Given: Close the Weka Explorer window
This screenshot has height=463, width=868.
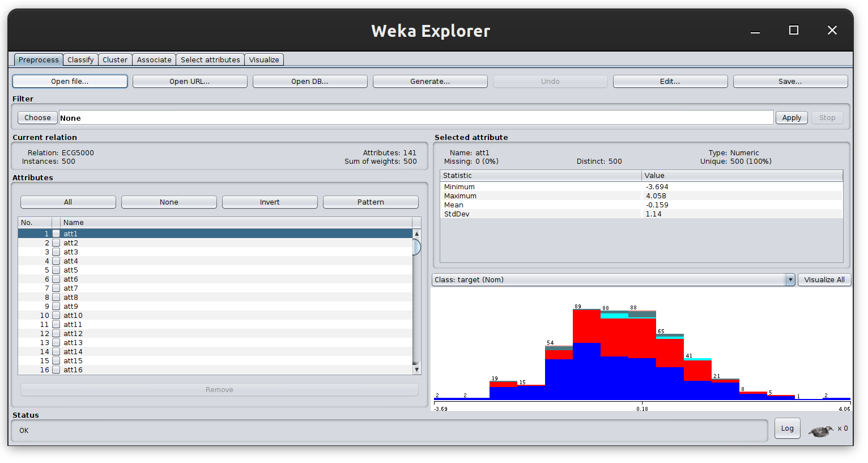Looking at the screenshot, I should point(832,30).
